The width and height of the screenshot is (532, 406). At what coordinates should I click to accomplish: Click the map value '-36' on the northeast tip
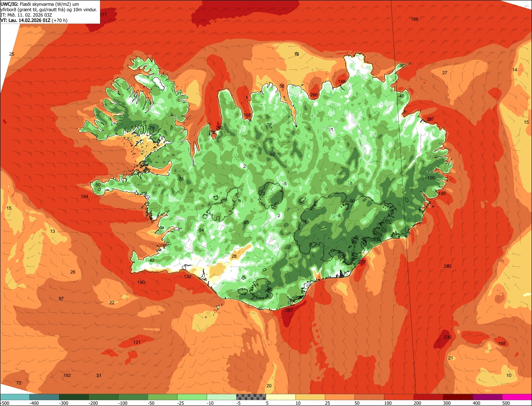[401, 66]
